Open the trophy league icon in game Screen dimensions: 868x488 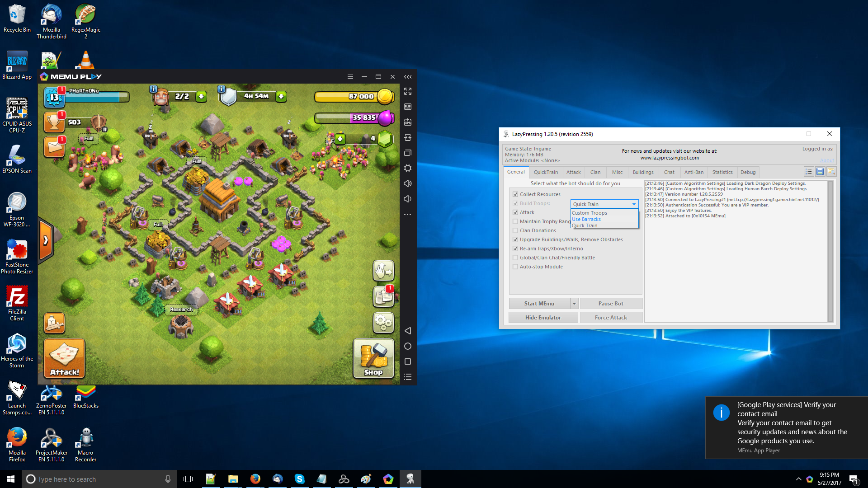pyautogui.click(x=54, y=122)
